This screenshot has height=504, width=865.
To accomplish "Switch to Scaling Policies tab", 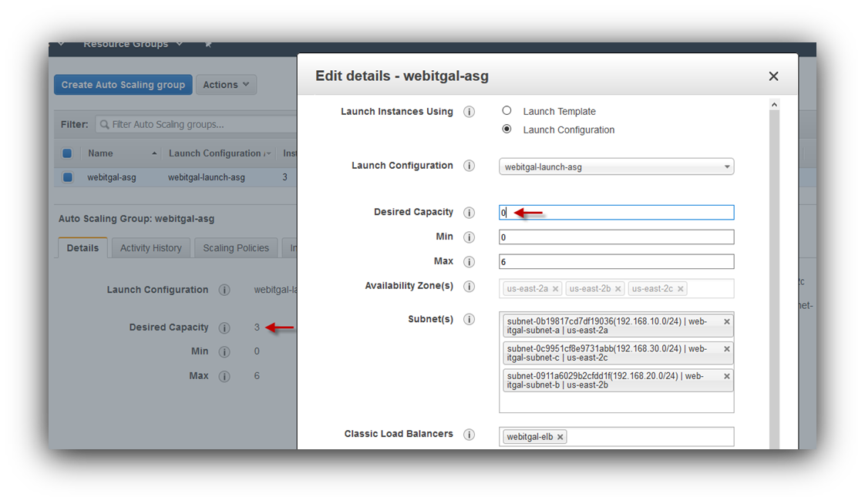I will (x=236, y=248).
